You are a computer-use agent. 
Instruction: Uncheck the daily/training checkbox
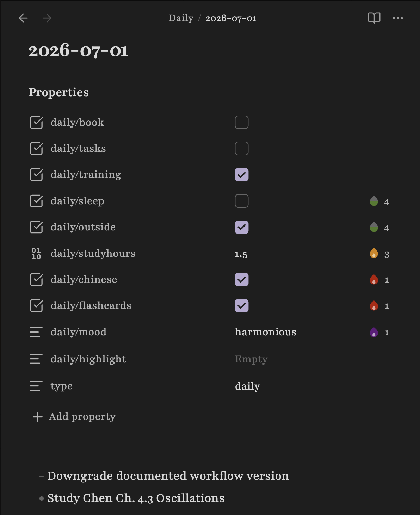tap(242, 175)
